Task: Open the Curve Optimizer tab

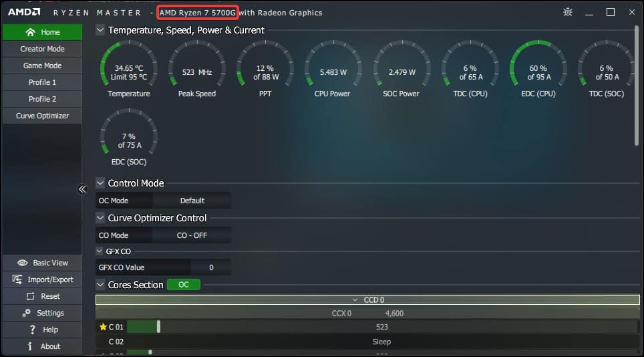Action: point(42,116)
